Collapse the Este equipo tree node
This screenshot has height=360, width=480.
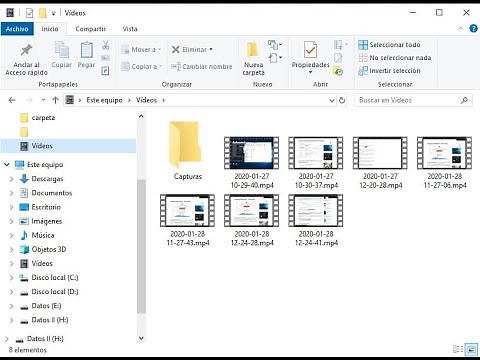7,164
